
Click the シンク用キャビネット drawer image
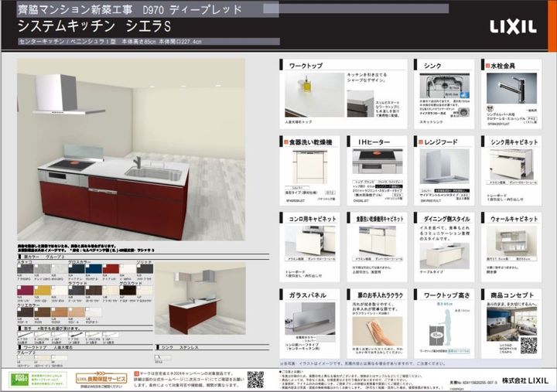tap(511, 165)
